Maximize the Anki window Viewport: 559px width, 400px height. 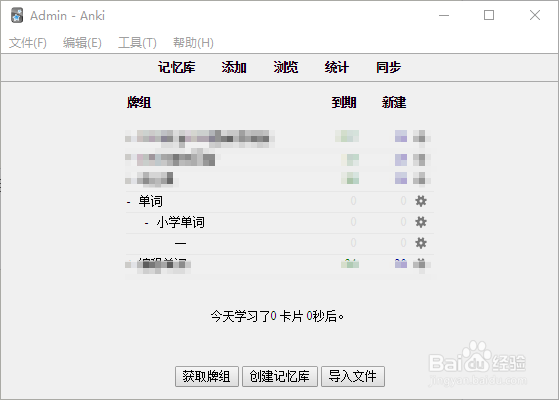click(x=489, y=15)
